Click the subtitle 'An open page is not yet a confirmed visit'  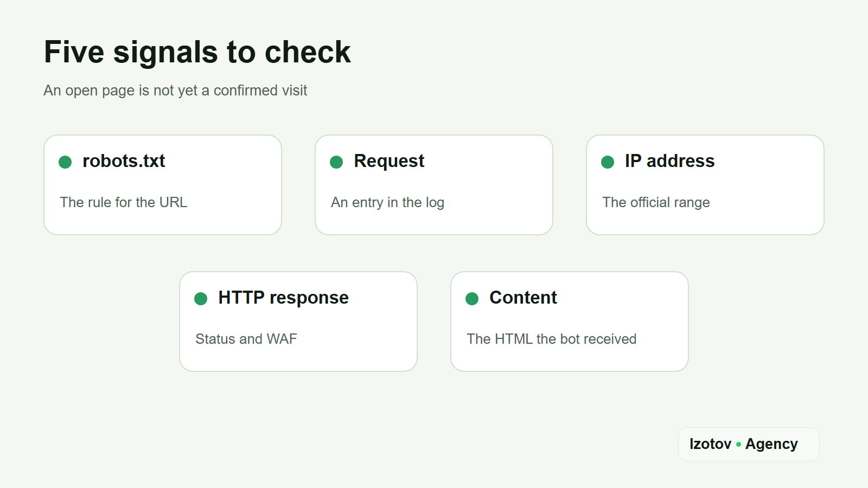(175, 91)
